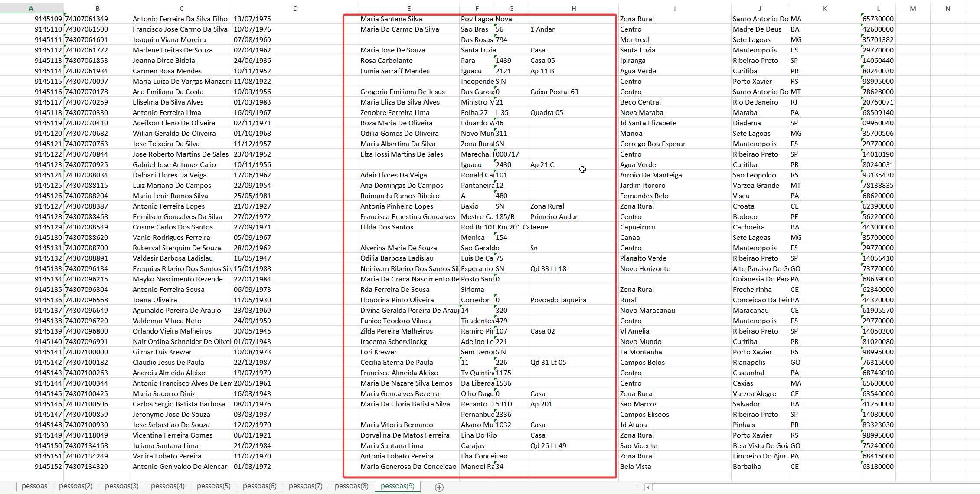Switch to the pessoas(2) sheet tab

tap(76, 486)
